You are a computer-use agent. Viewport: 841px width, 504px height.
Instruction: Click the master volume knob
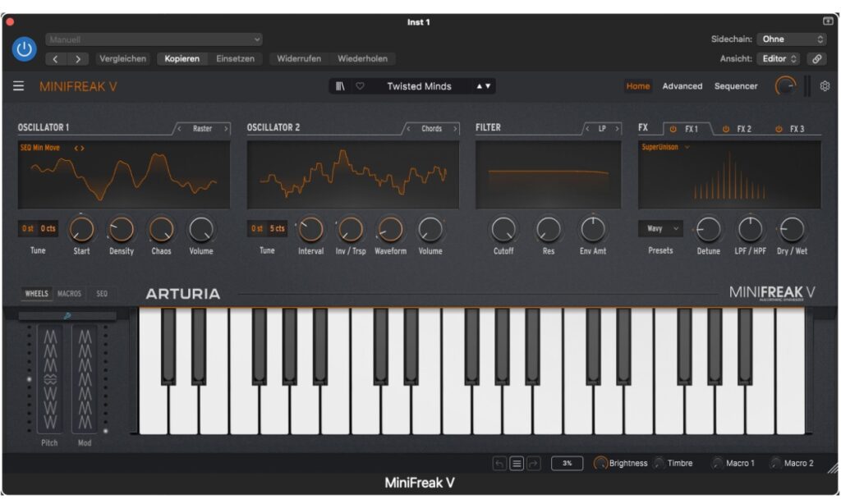coord(785,86)
